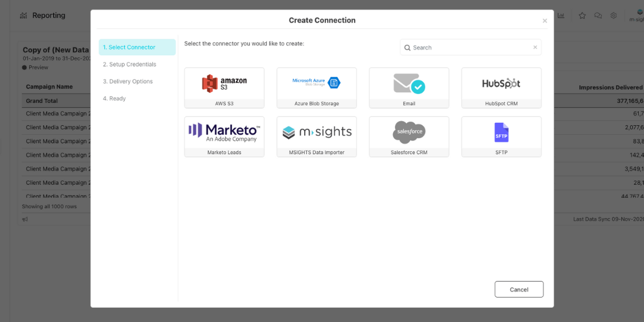Click the star favorites icon in header
644x322 pixels.
coord(582,16)
